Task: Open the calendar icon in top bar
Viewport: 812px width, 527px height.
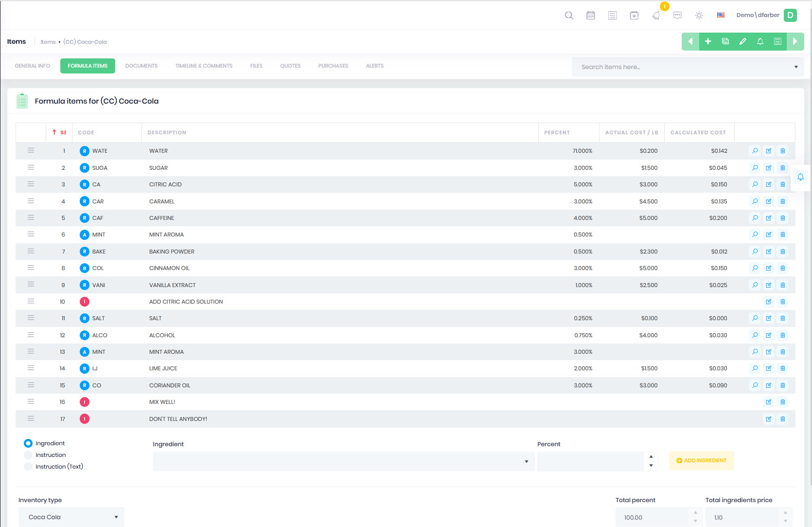Action: click(591, 16)
